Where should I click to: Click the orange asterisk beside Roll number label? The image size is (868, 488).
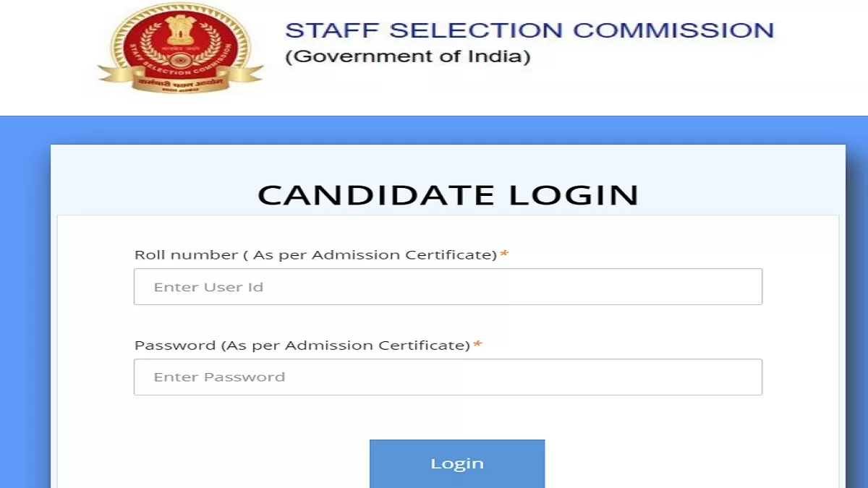point(504,254)
